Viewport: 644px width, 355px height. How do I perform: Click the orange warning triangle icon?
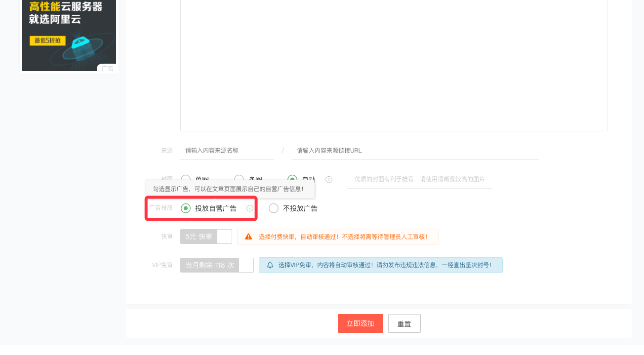pyautogui.click(x=248, y=237)
